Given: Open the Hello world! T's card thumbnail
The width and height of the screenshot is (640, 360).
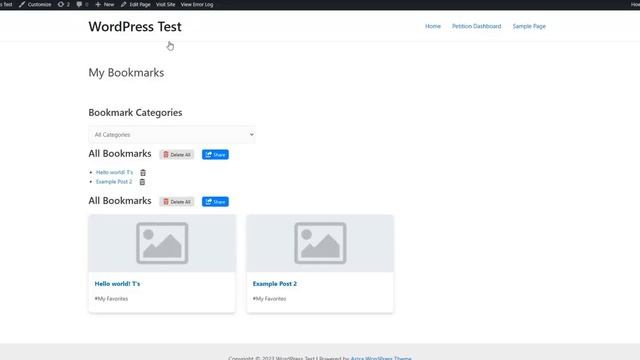Looking at the screenshot, I should 162,243.
